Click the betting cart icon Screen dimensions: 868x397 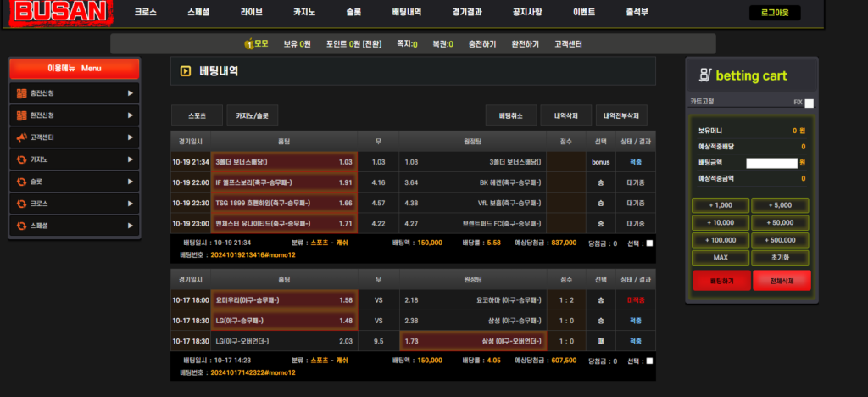click(x=703, y=75)
